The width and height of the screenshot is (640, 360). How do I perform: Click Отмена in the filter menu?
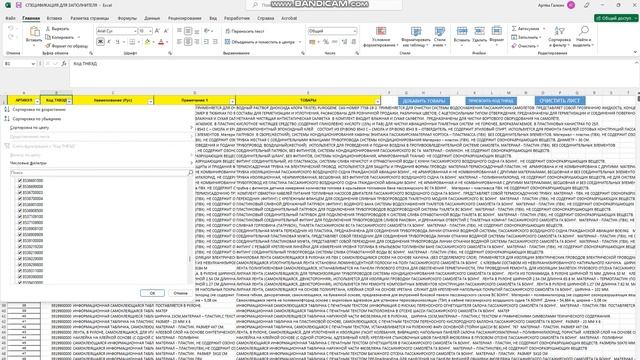180,293
